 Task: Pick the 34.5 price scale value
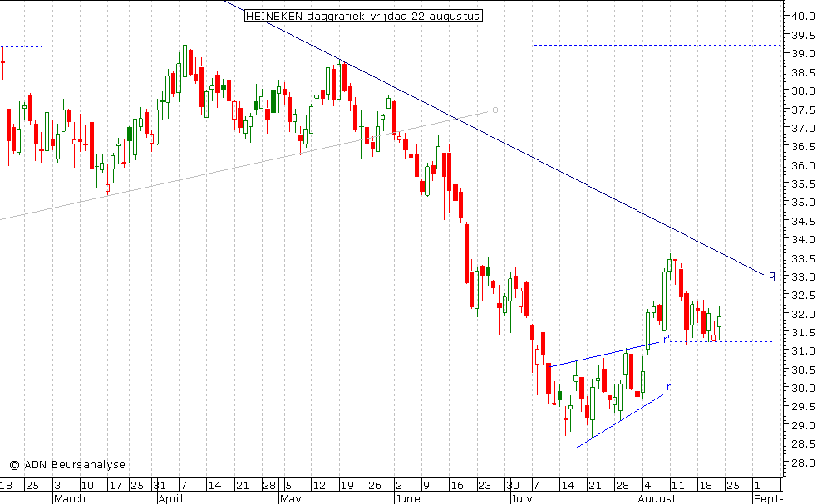(x=803, y=222)
